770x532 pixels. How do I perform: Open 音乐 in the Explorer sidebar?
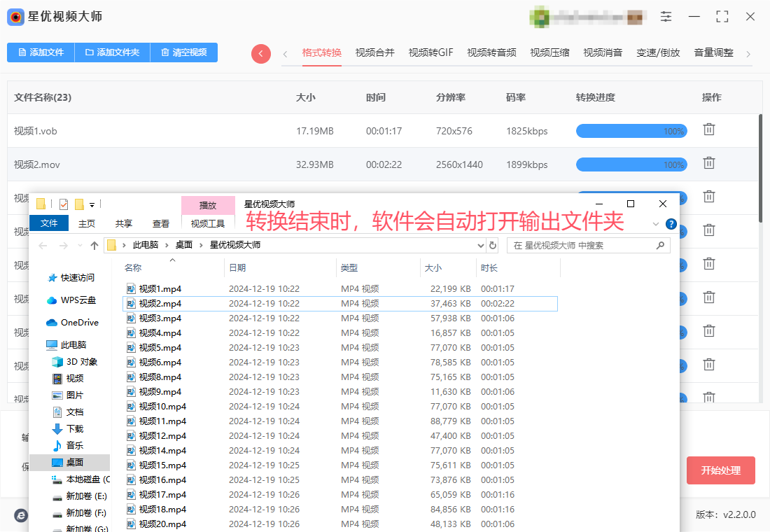click(69, 445)
